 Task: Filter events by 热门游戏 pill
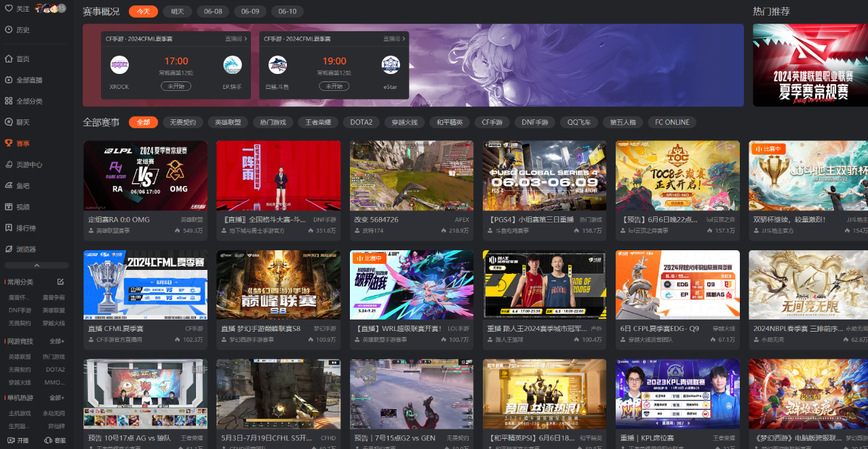tap(273, 122)
